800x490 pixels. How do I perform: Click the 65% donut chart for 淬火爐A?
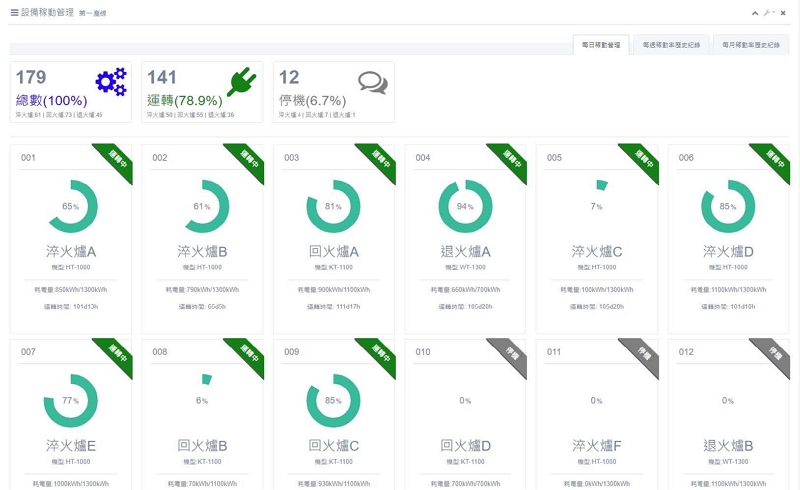(x=70, y=206)
